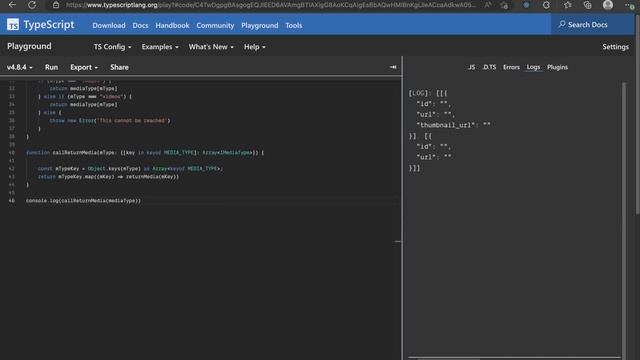640x360 pixels.
Task: Click the return mTypeKey.map line in editor
Action: (x=108, y=177)
